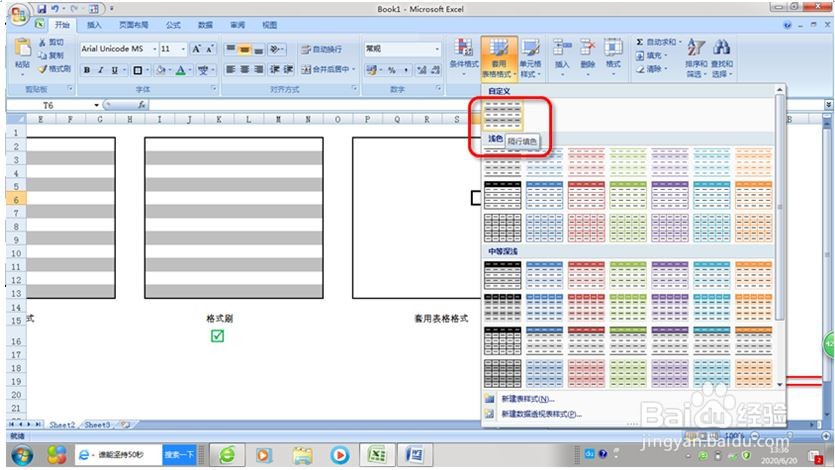Open name box T6 dropdown arrow
835x470 pixels.
[x=96, y=105]
